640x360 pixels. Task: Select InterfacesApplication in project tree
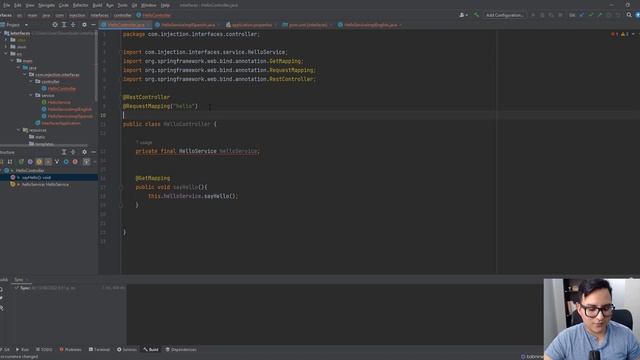click(x=60, y=123)
